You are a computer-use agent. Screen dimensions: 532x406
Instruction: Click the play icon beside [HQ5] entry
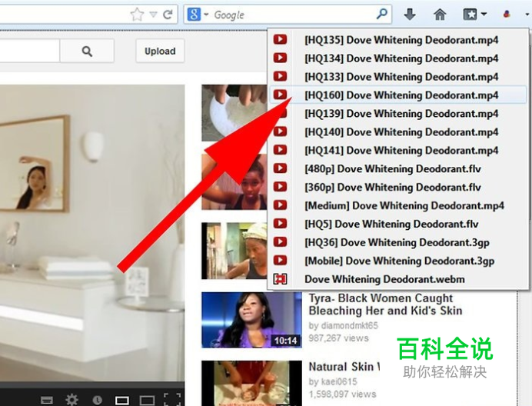tap(281, 223)
